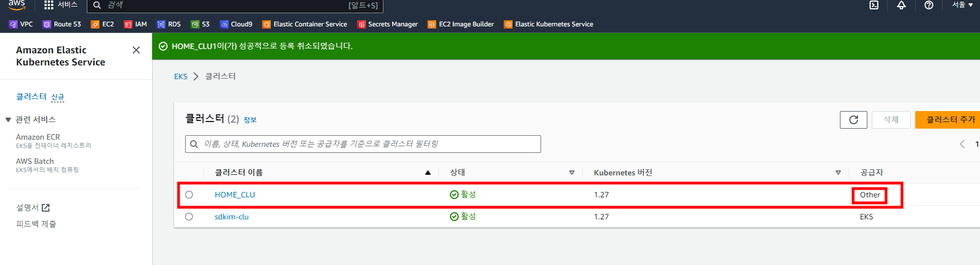Click the top search field
This screenshot has width=980, height=265.
coord(235,5)
